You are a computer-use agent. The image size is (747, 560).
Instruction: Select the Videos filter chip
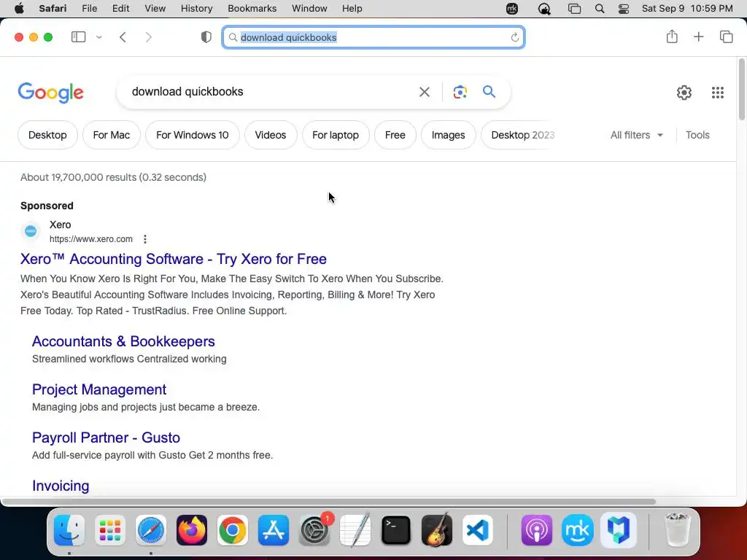tap(271, 135)
